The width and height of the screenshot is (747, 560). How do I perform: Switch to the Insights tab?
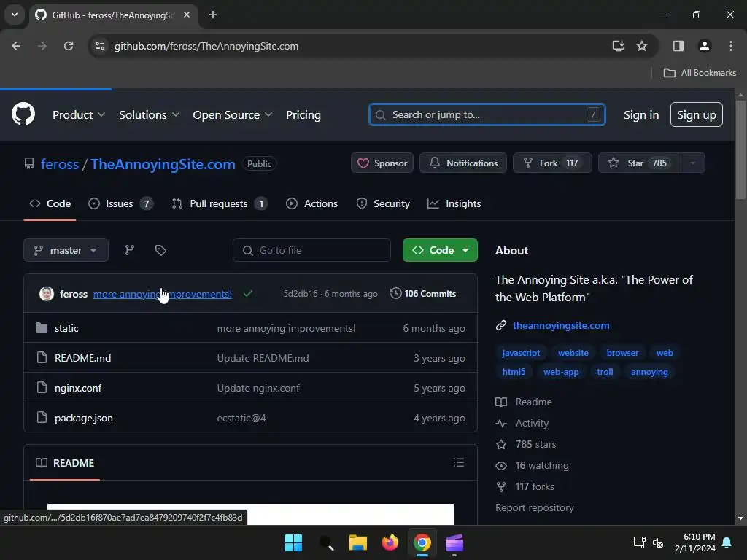click(454, 204)
